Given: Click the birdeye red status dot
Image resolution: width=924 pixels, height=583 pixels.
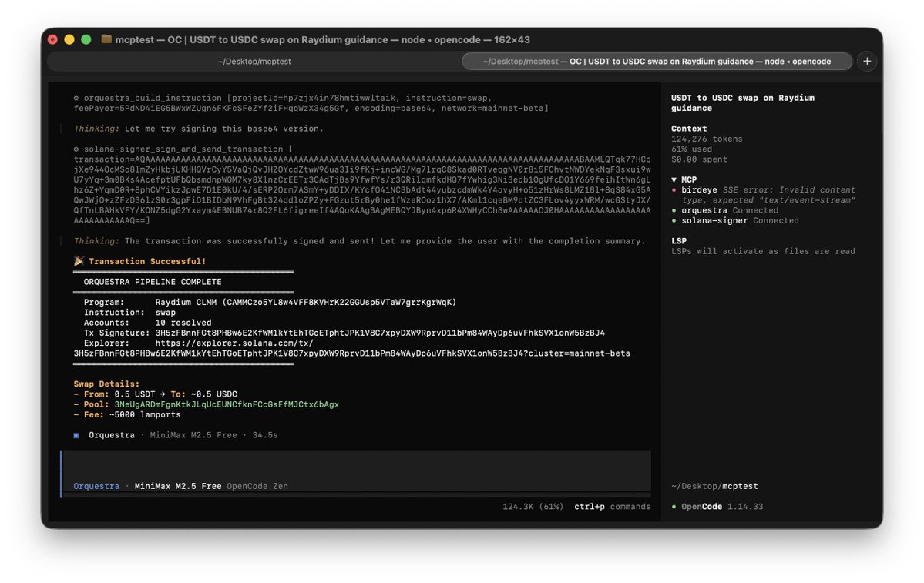Looking at the screenshot, I should click(674, 190).
